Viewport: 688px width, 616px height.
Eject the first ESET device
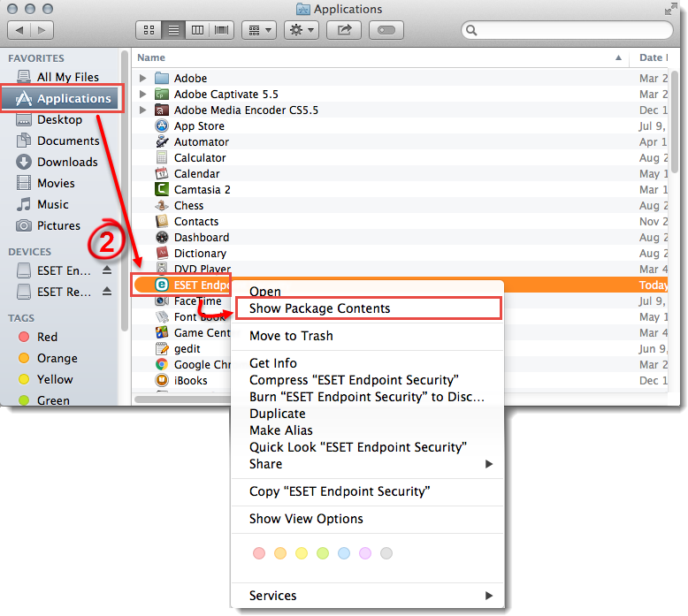point(107,270)
